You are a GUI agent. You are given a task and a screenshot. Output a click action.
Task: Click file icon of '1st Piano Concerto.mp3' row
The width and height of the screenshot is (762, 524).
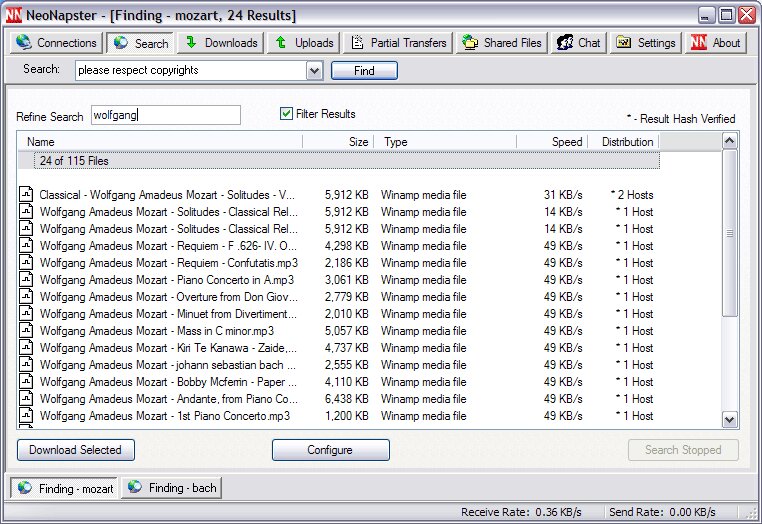(26, 416)
